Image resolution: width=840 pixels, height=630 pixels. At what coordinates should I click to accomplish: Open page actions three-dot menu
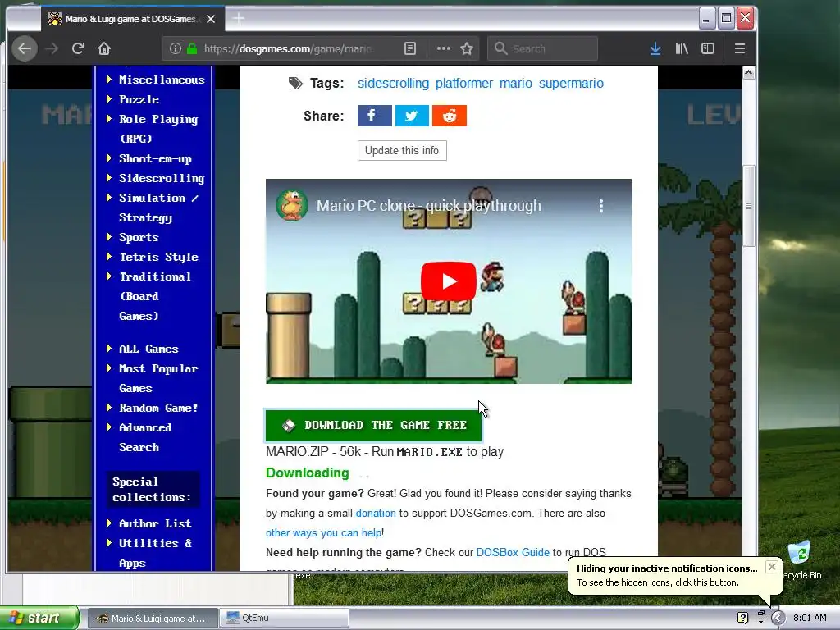tap(444, 48)
